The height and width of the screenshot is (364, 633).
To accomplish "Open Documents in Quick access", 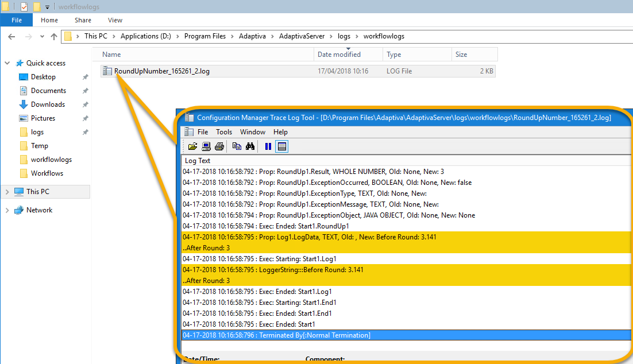I will pos(48,90).
